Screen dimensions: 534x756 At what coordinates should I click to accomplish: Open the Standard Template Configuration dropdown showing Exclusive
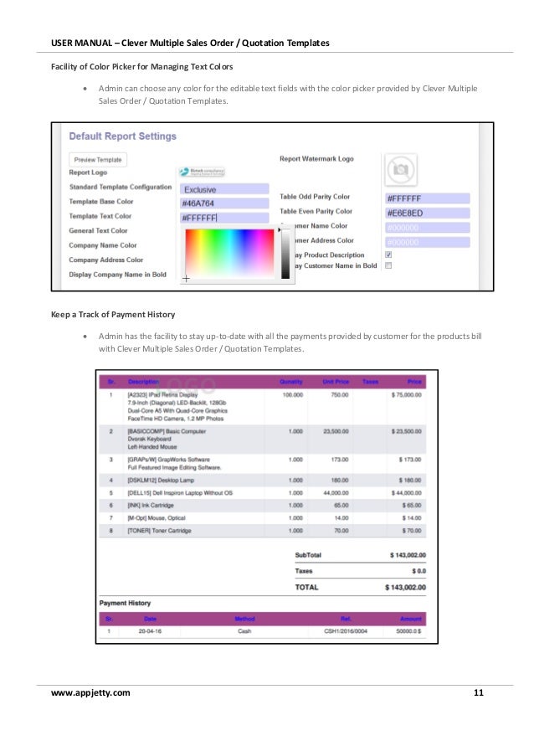(224, 189)
